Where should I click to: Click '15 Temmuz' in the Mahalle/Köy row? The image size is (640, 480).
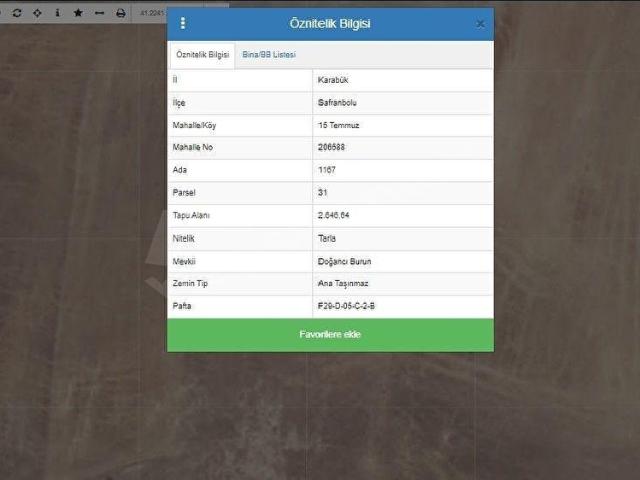338,125
